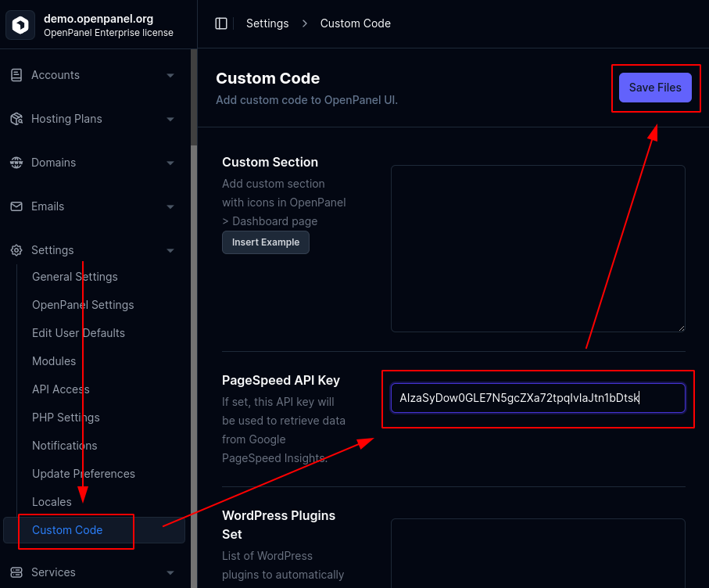
Task: Click inside the Custom Section textarea
Action: (x=538, y=249)
